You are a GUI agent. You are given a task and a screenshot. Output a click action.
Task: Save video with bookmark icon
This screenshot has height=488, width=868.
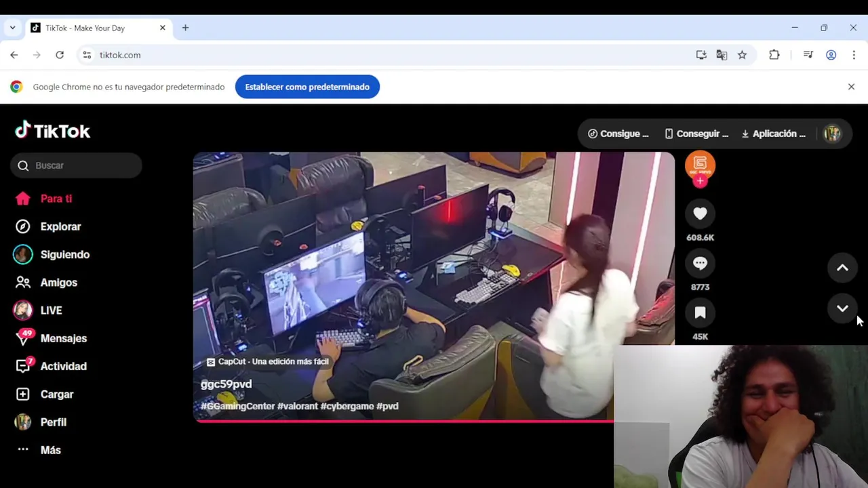(700, 312)
